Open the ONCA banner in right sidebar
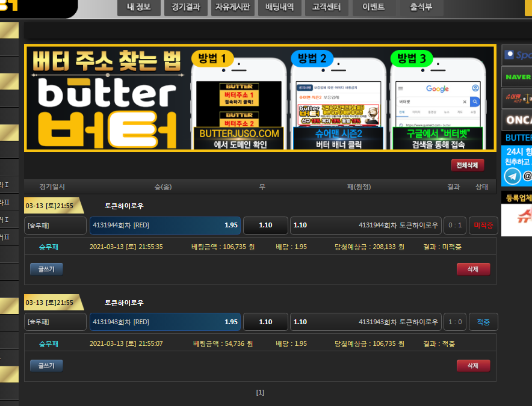Viewport: 532px width, 406px height. [x=517, y=120]
